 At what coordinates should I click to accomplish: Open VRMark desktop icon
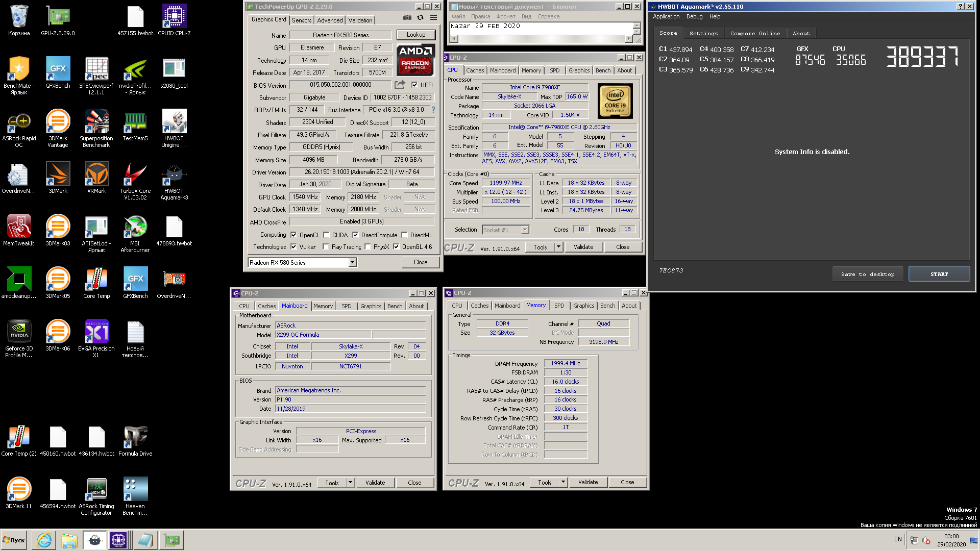pyautogui.click(x=96, y=178)
